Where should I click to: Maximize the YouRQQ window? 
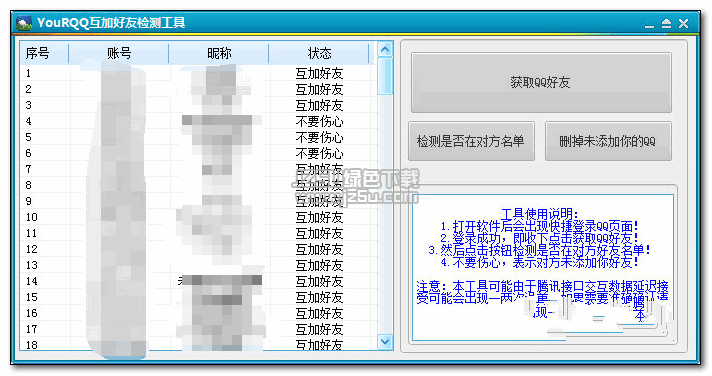[666, 24]
